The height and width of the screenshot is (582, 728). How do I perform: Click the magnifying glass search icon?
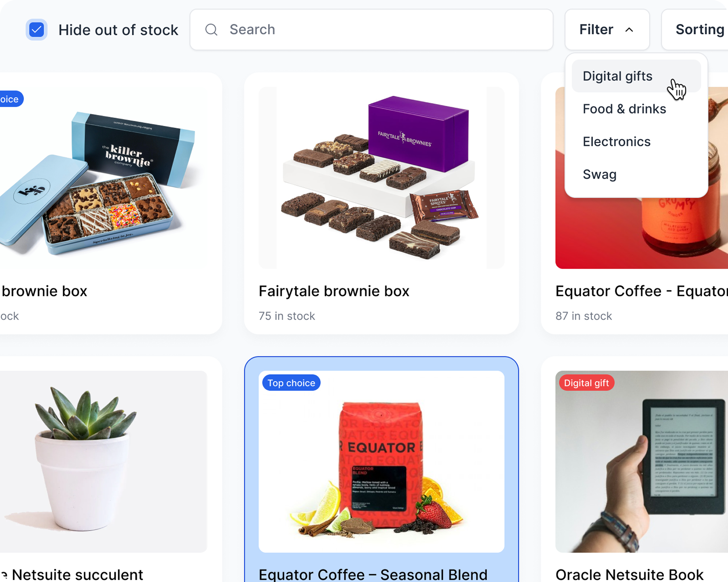211,30
